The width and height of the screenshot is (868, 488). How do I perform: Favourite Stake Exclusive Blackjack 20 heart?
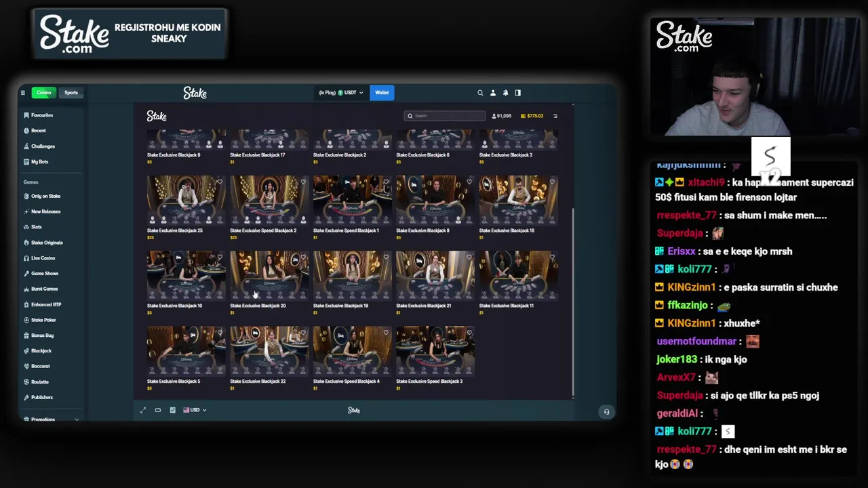303,257
